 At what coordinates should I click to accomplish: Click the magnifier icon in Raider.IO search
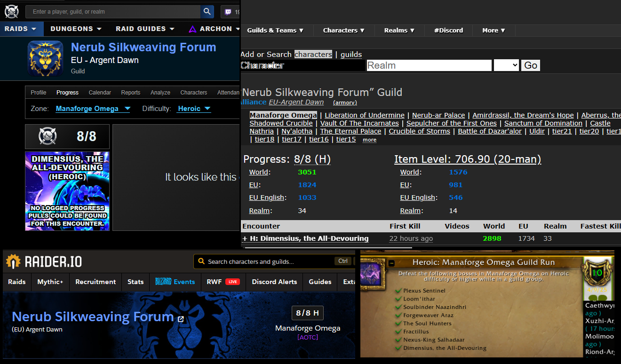pyautogui.click(x=201, y=261)
